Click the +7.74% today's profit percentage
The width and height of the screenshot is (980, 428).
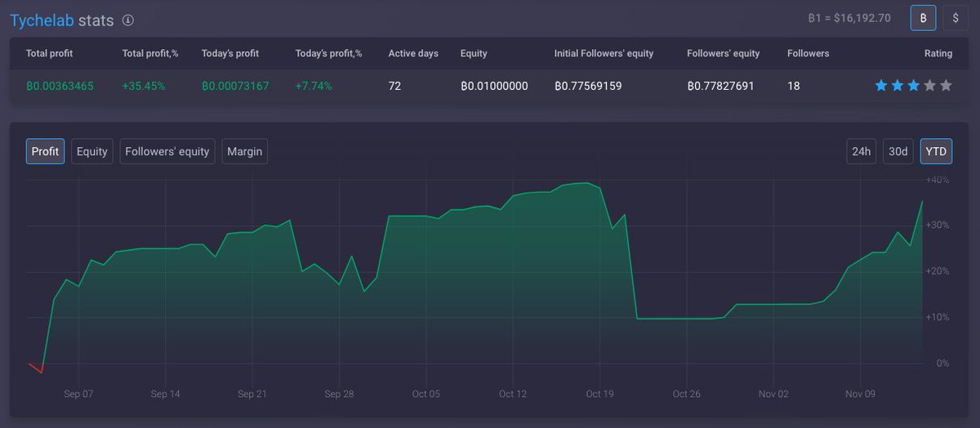pyautogui.click(x=314, y=86)
